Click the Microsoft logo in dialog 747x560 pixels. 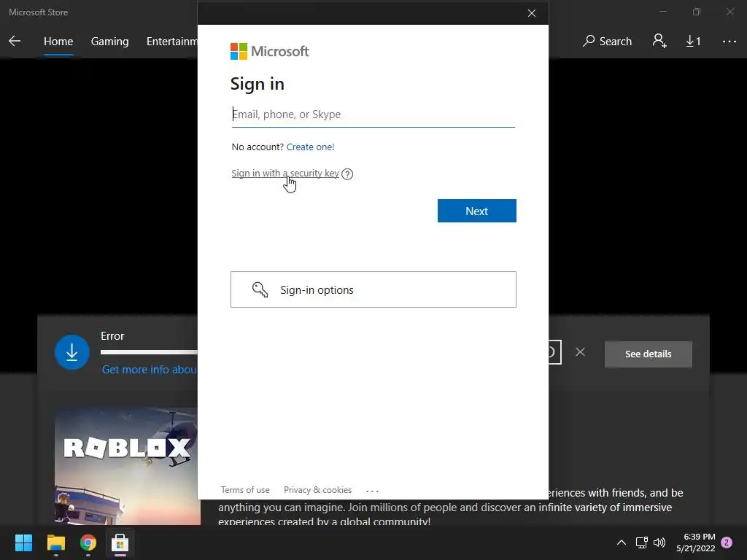(x=269, y=52)
